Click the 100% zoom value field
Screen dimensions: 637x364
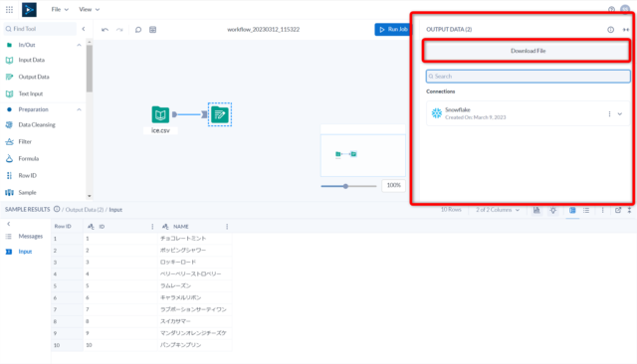point(394,185)
